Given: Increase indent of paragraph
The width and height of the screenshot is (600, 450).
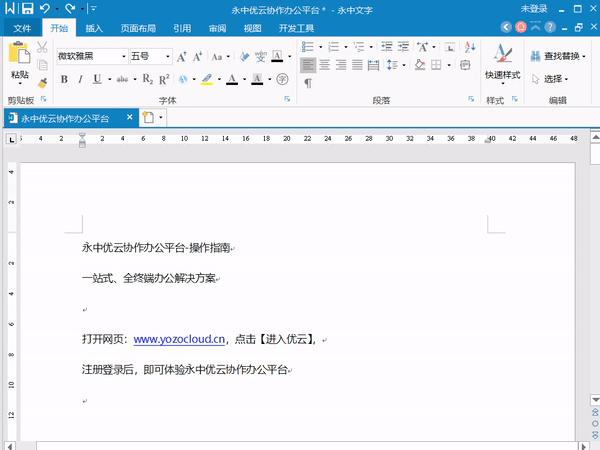Looking at the screenshot, I should coord(403,47).
